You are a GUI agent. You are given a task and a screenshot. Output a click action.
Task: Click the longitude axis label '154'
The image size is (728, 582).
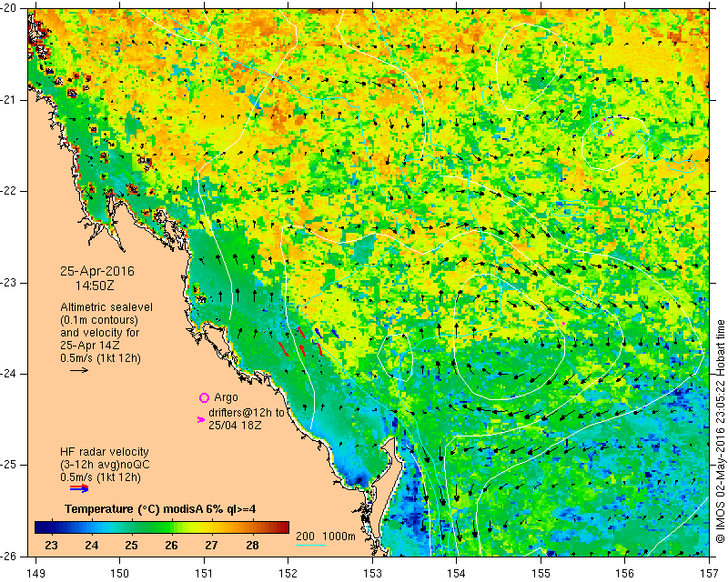457,574
